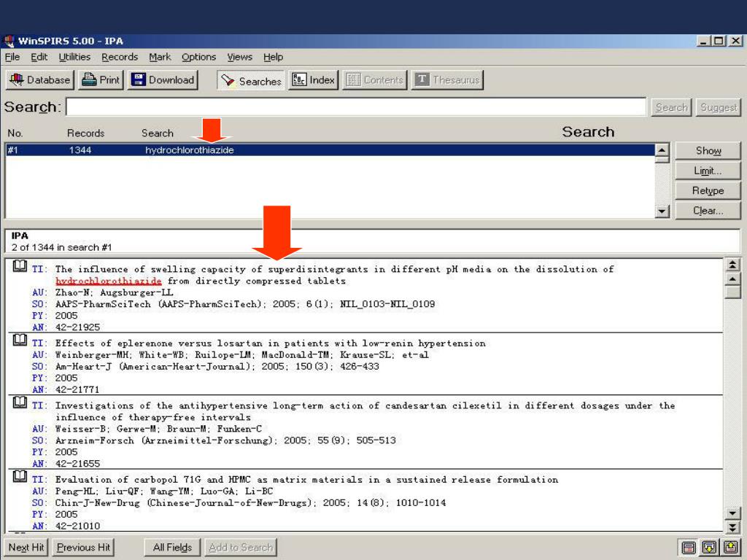The width and height of the screenshot is (747, 560).
Task: Mark the carbopol 71G record book icon
Action: tap(20, 476)
